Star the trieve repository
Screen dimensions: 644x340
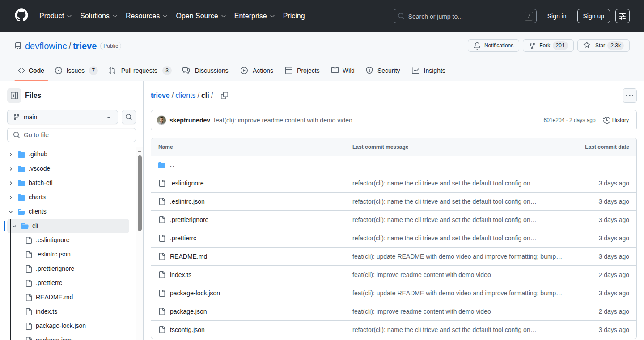click(603, 46)
